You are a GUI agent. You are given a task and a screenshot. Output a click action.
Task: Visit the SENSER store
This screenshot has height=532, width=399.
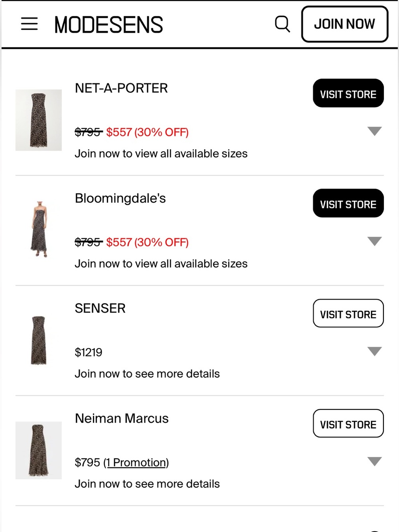coord(348,314)
